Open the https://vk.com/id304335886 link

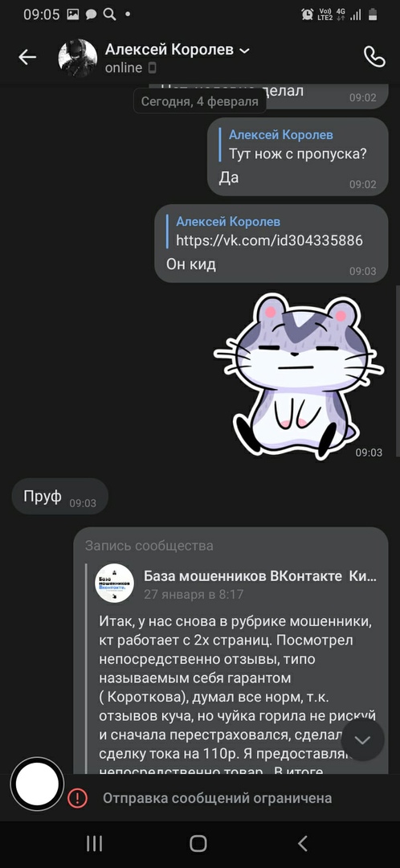tap(269, 240)
